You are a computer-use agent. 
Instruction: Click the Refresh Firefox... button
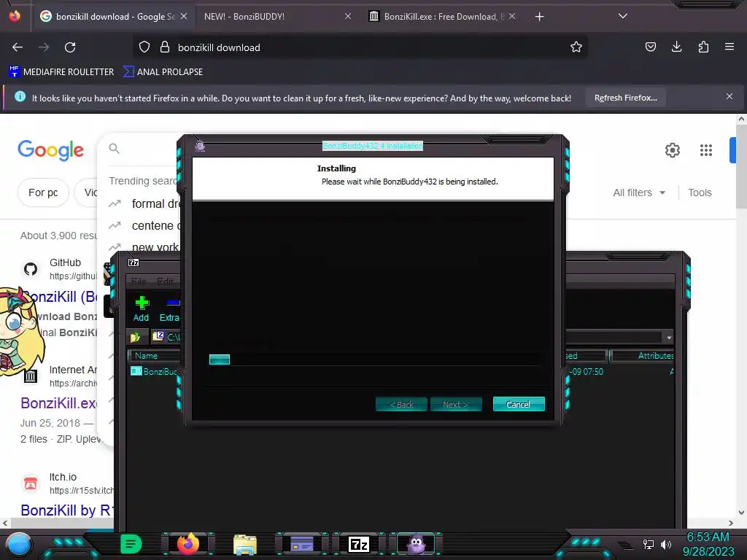625,98
